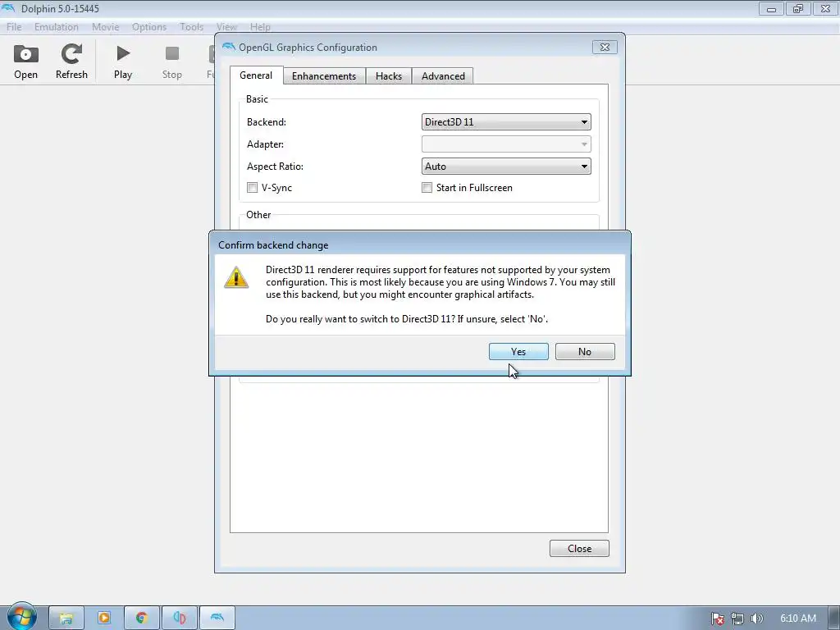Open the Backend dropdown showing Direct3D 11
The height and width of the screenshot is (630, 840).
pyautogui.click(x=506, y=122)
